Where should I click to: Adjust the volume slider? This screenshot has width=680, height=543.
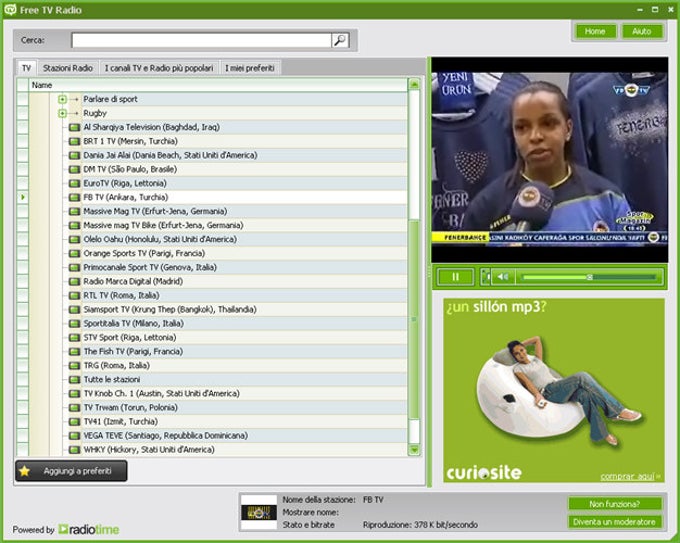pos(589,277)
